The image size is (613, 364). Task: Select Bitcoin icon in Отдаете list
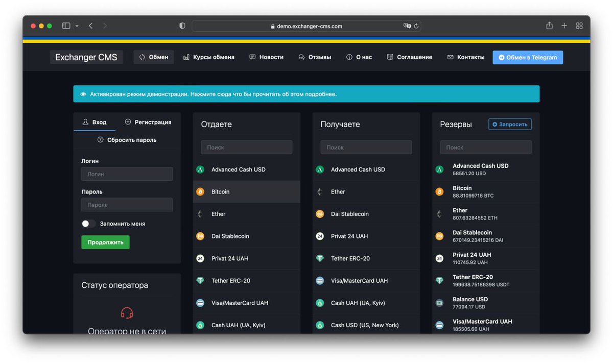pos(200,192)
